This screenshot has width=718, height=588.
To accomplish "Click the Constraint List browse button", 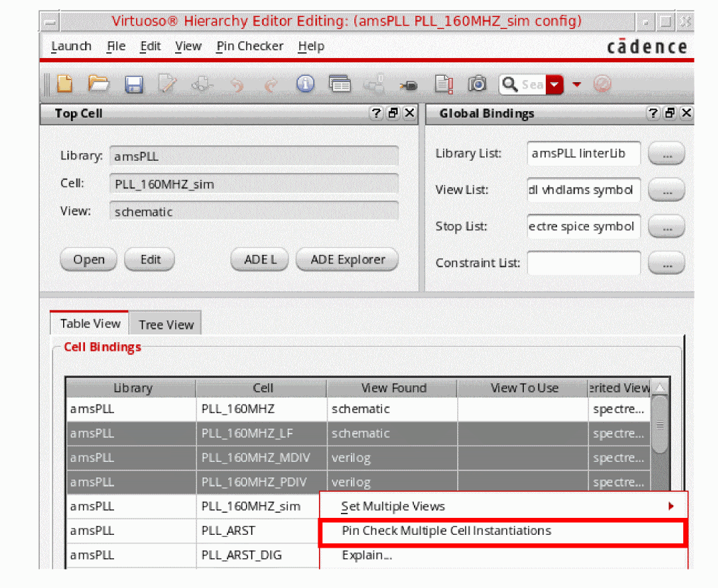I will 667,263.
